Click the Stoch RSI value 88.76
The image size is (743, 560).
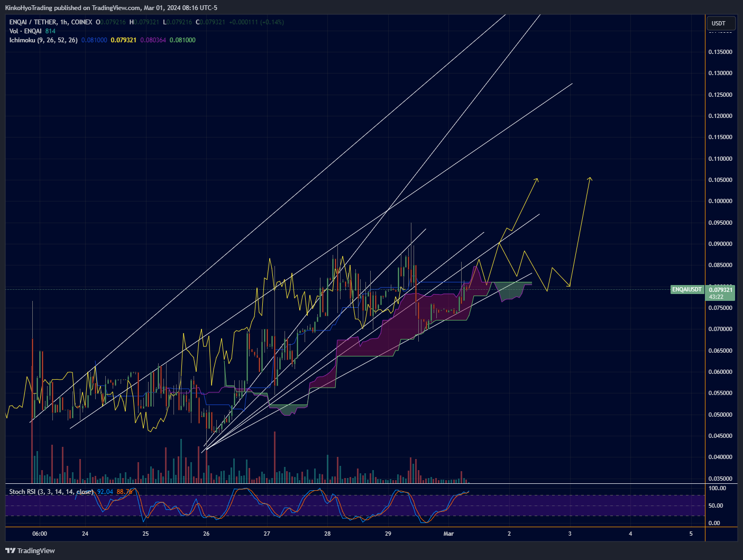tap(125, 492)
